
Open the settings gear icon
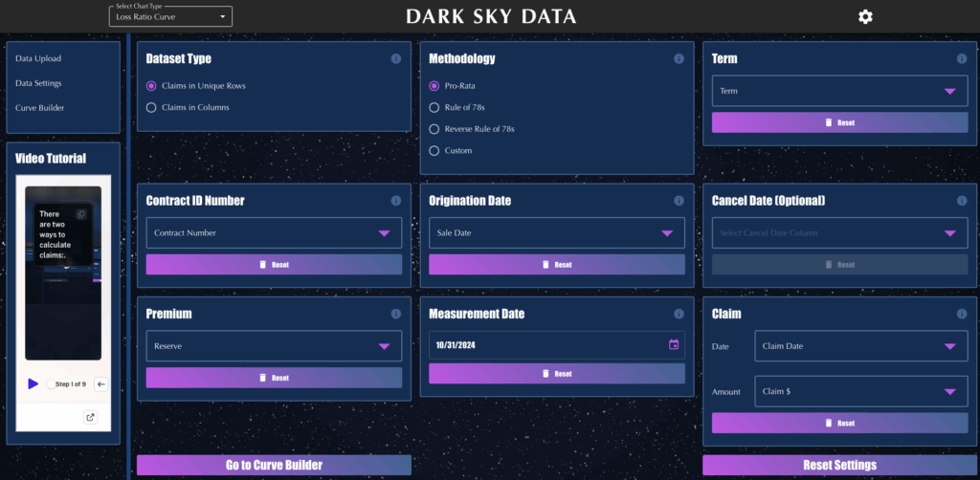pyautogui.click(x=865, y=16)
